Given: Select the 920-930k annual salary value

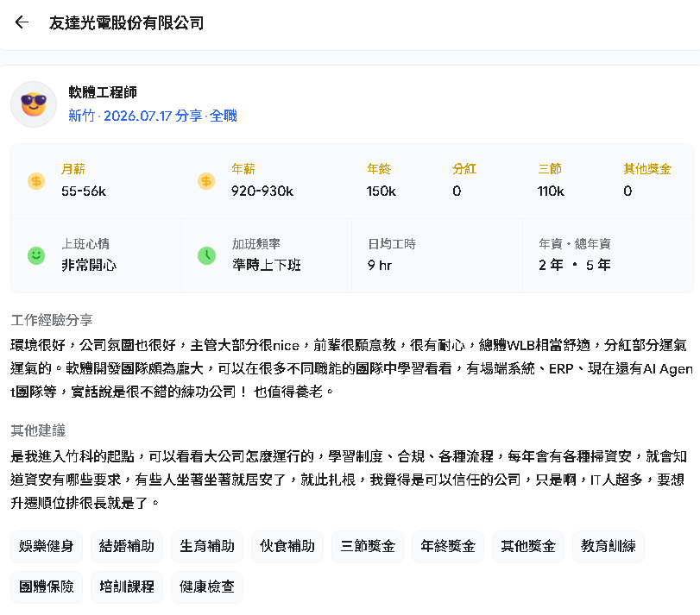Looking at the screenshot, I should (x=262, y=191).
